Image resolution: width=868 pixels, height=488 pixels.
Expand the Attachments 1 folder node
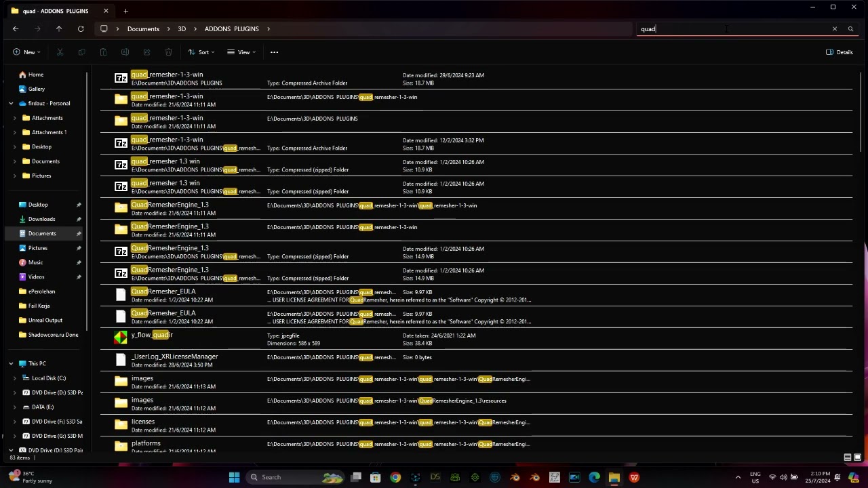pyautogui.click(x=15, y=133)
